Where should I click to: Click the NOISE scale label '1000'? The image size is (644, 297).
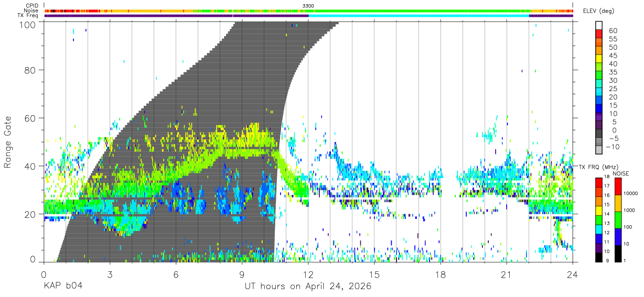[630, 211]
